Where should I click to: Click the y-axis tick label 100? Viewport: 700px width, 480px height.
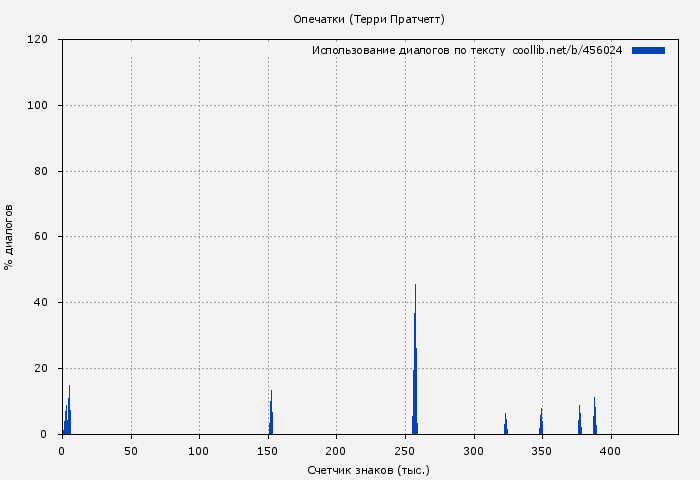pos(38,106)
